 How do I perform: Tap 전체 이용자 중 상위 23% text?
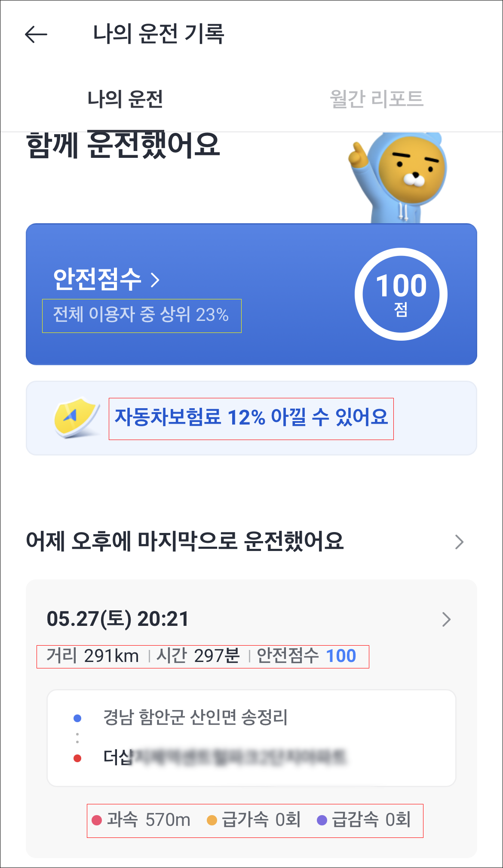point(141,315)
